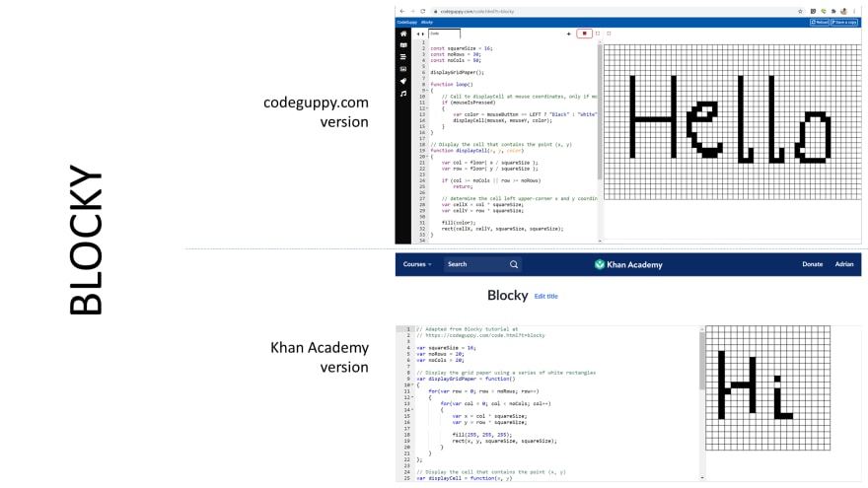Viewport: 868px width, 488px height.
Task: Click the Reload button in codeguppy header
Action: tap(820, 22)
